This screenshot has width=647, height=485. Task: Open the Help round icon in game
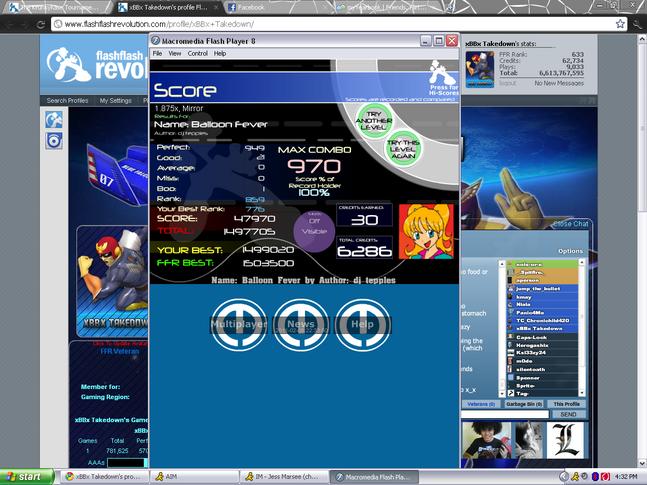click(362, 325)
